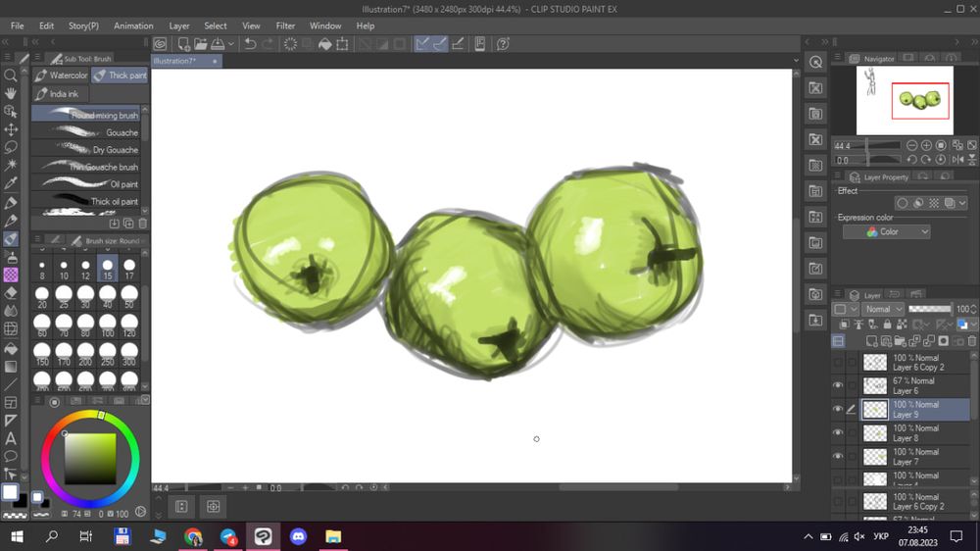Viewport: 980px width, 551px height.
Task: Open Animation menu
Action: [x=133, y=25]
